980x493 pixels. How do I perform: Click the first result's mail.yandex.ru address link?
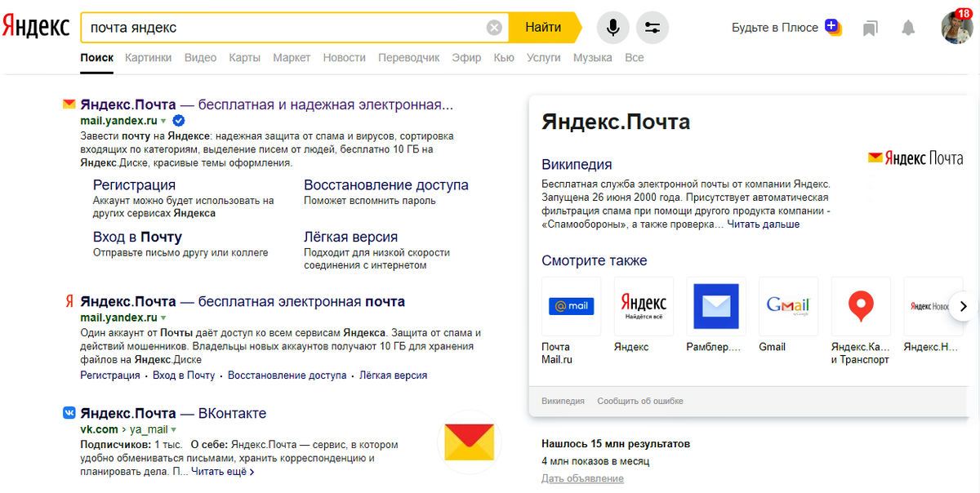[x=118, y=121]
